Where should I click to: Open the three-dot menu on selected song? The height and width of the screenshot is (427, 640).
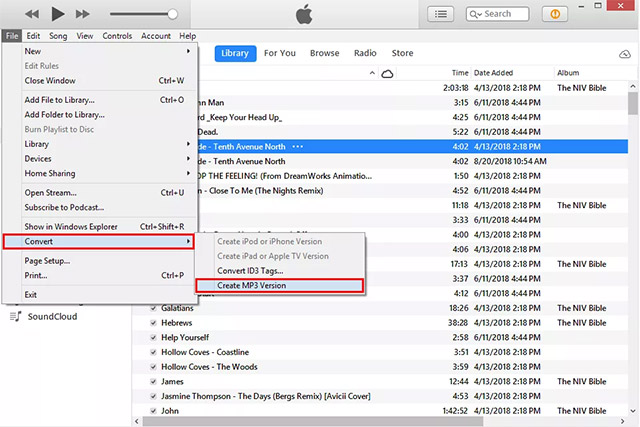tap(297, 146)
